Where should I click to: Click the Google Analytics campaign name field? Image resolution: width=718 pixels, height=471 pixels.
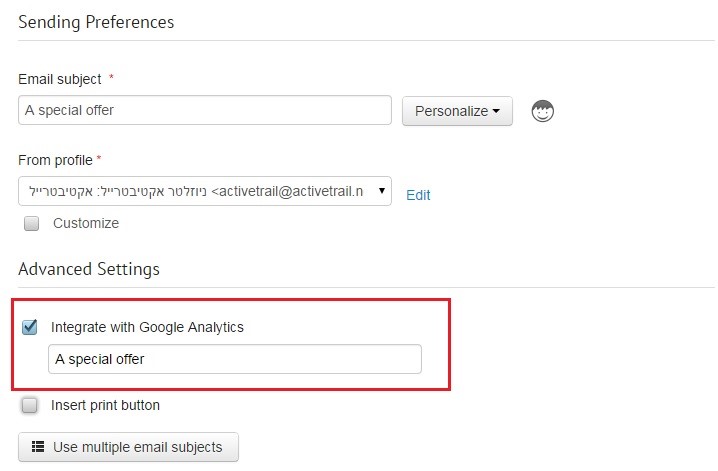234,359
